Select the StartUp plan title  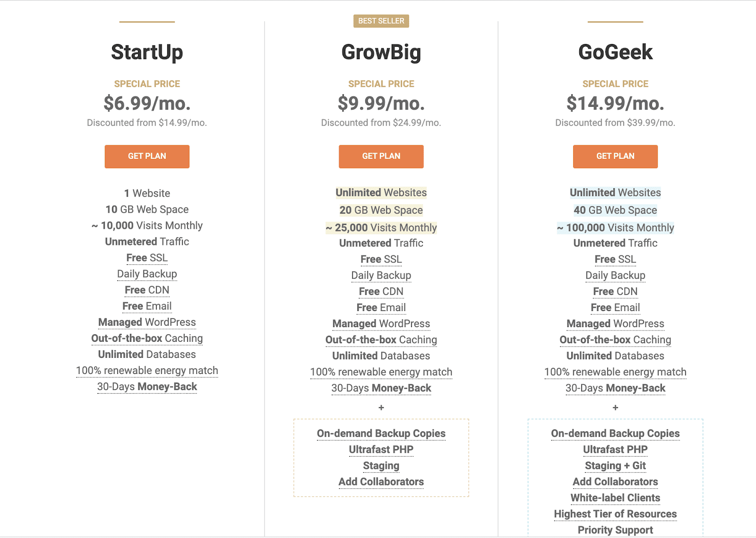147,52
